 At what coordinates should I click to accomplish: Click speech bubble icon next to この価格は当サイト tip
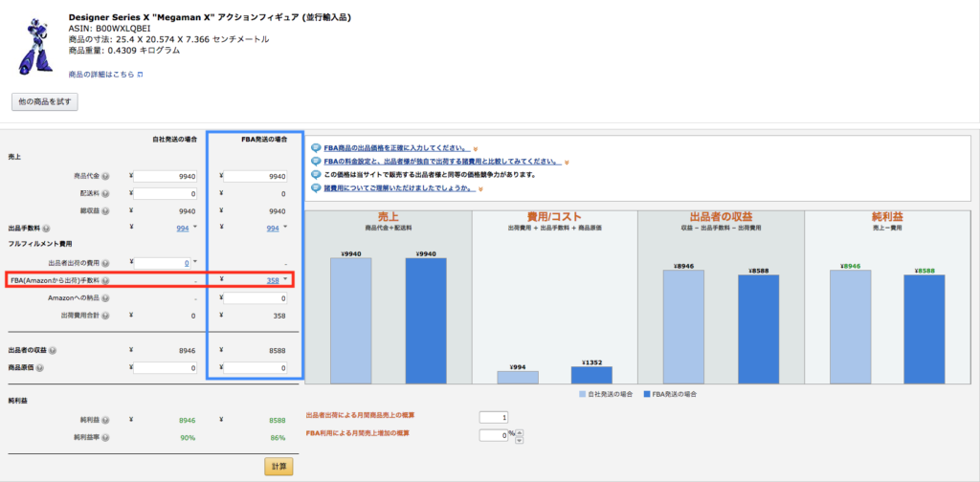point(316,175)
